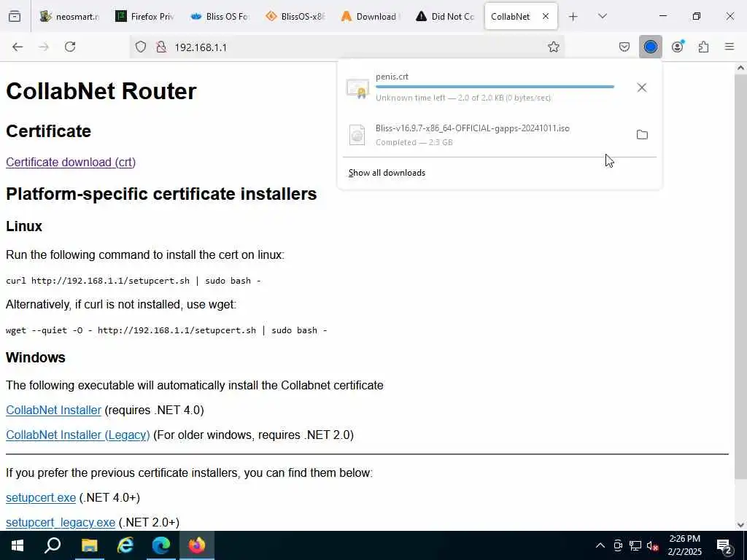This screenshot has height=560, width=747.
Task: Switch to the Did Not Co tab
Action: 445,17
